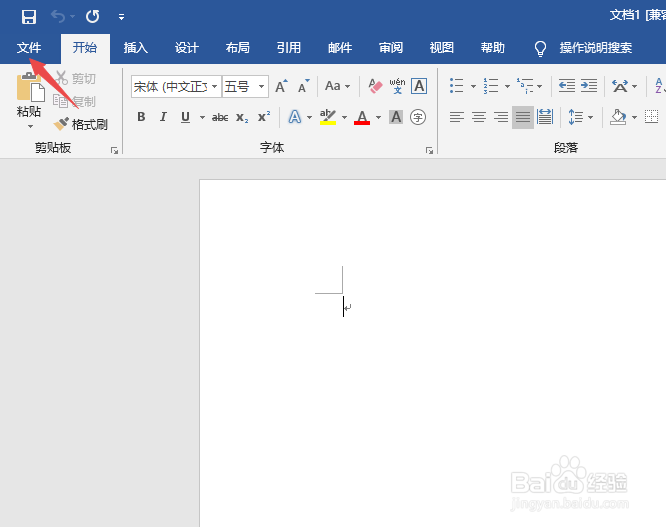
Task: Open Customize Quick Access Toolbar menu
Action: pos(121,17)
